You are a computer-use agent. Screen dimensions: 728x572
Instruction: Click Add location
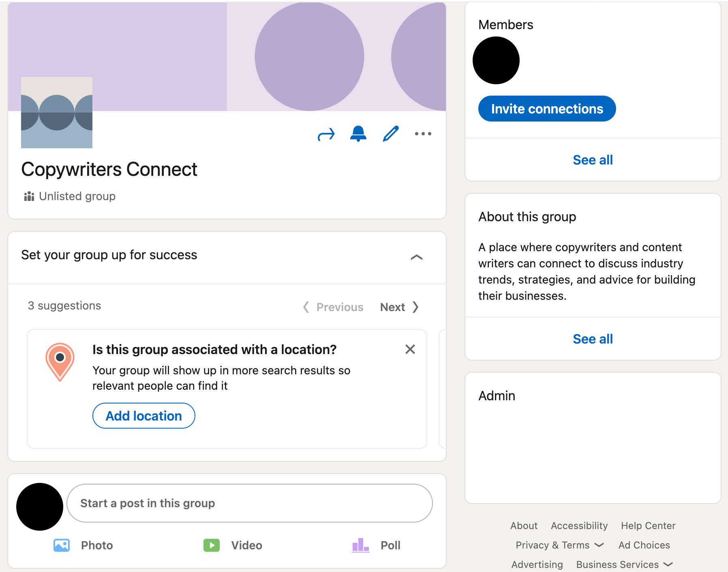point(143,416)
